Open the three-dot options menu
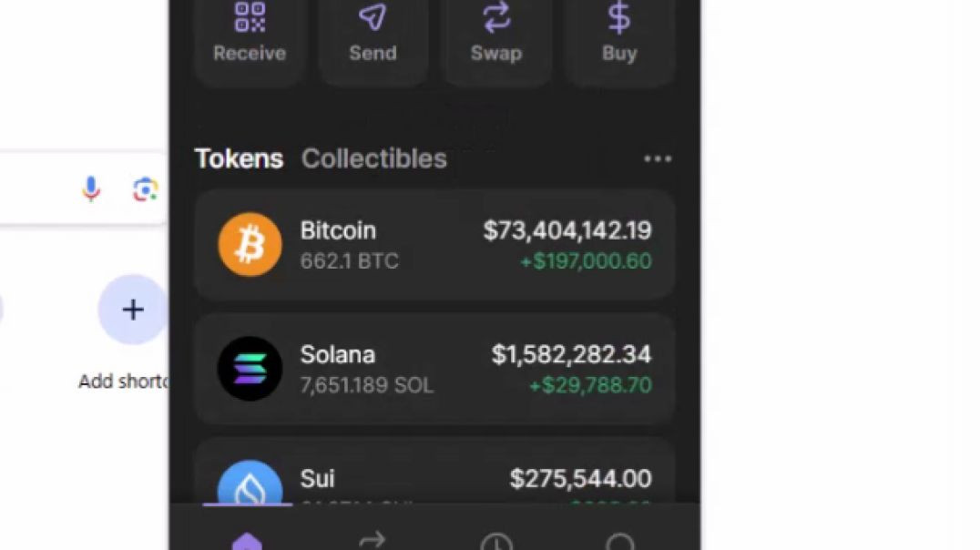Viewport: 980px width, 550px height. pos(658,158)
